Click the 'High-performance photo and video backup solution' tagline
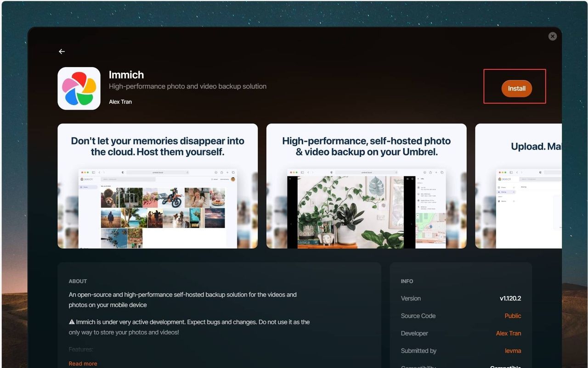588x368 pixels. click(x=187, y=86)
